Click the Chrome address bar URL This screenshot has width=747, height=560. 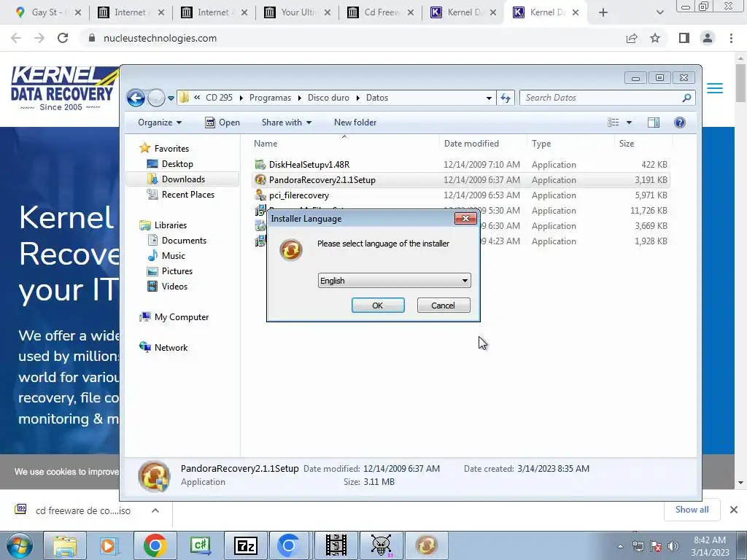160,38
